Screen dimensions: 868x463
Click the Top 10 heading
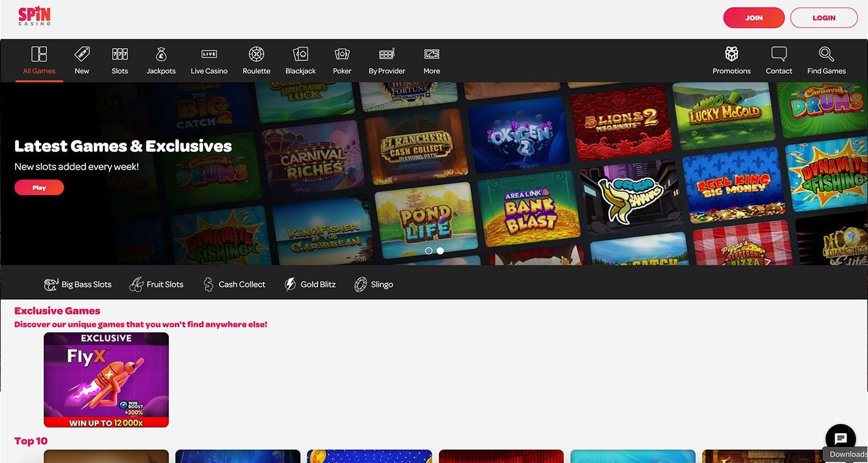30,441
